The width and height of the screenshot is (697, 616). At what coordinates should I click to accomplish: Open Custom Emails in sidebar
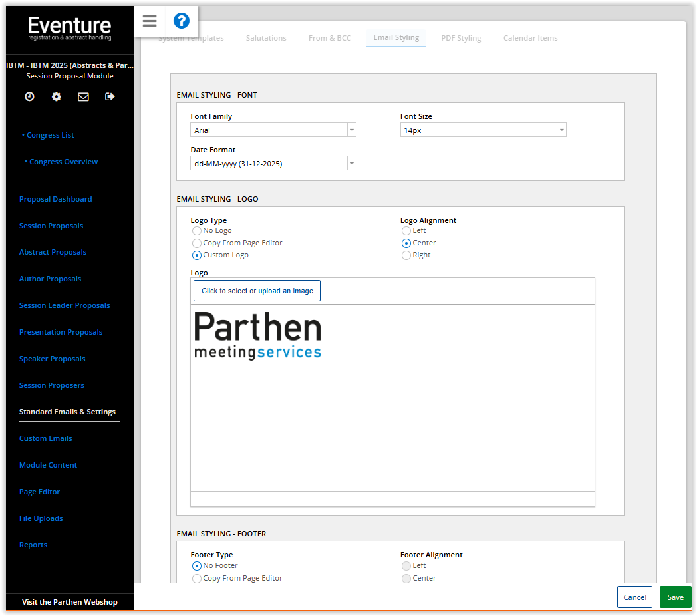coord(46,439)
